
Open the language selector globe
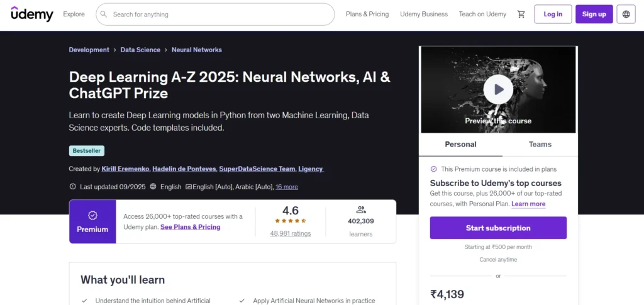coord(626,14)
